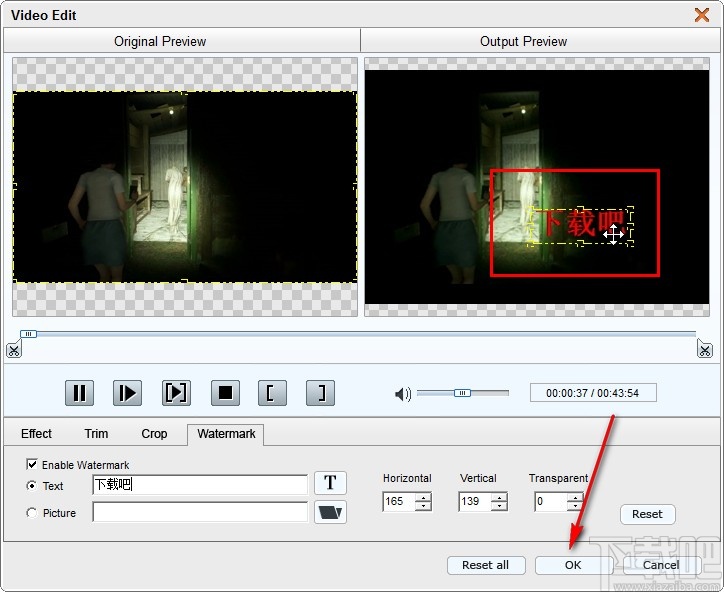Screen dimensions: 724x592
Task: Increase the Transparent value with up arrow
Action: coord(575,497)
